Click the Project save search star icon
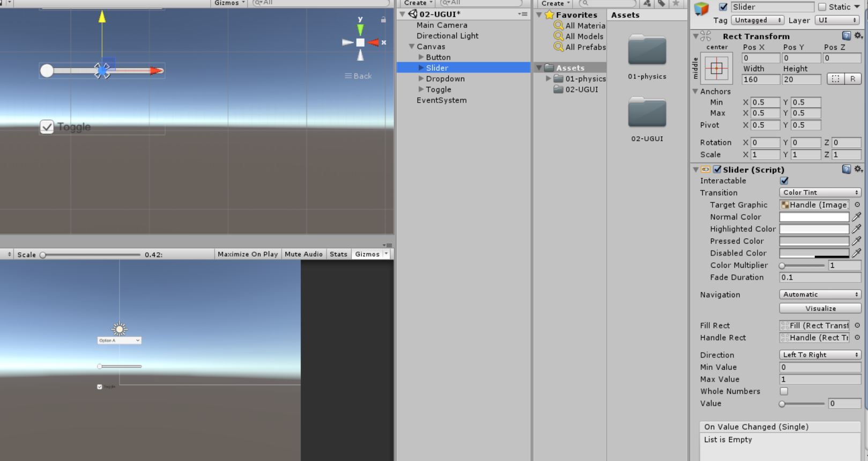 (x=676, y=3)
